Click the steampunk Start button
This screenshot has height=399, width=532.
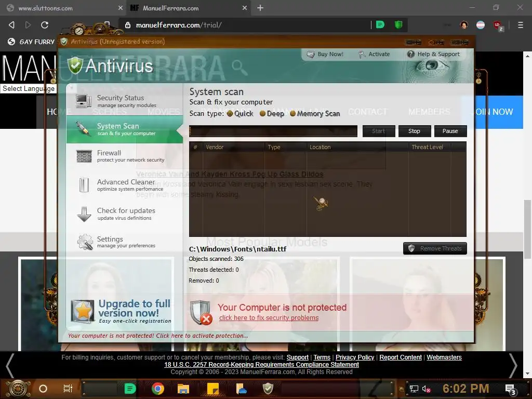click(x=18, y=389)
